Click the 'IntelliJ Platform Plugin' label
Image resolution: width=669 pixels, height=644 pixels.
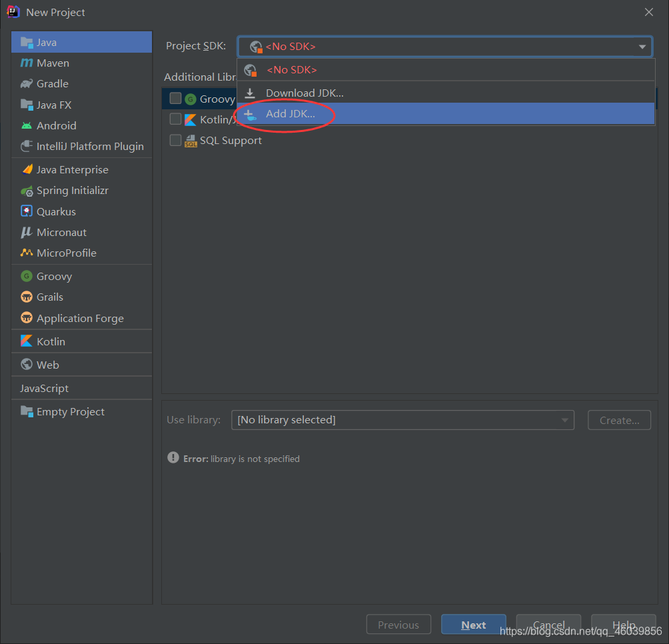90,147
